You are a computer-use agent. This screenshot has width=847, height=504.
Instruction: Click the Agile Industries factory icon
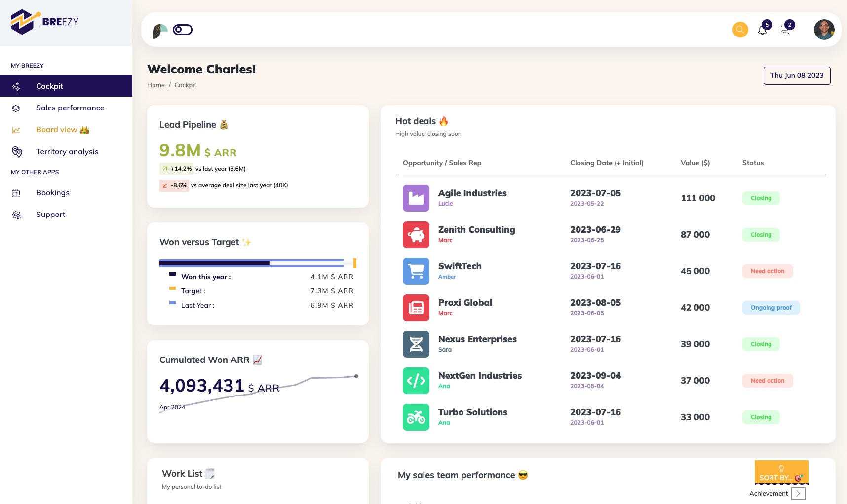[416, 198]
